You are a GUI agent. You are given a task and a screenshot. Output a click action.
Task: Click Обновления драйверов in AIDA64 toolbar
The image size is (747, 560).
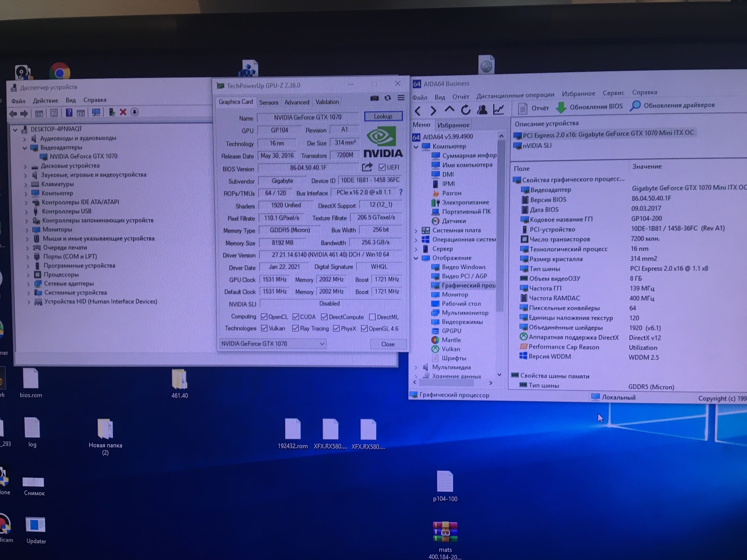click(x=672, y=105)
